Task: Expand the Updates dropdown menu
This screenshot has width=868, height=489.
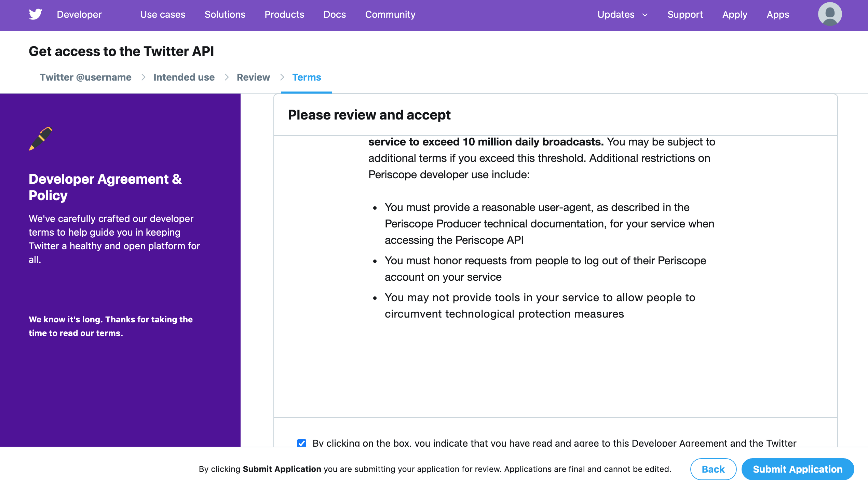Action: 616,15
